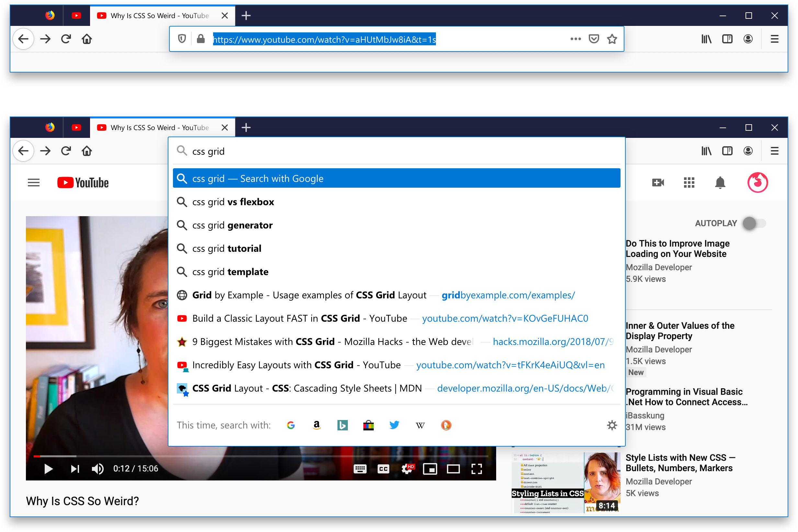
Task: Click the video progress bar
Action: pyautogui.click(x=261, y=456)
